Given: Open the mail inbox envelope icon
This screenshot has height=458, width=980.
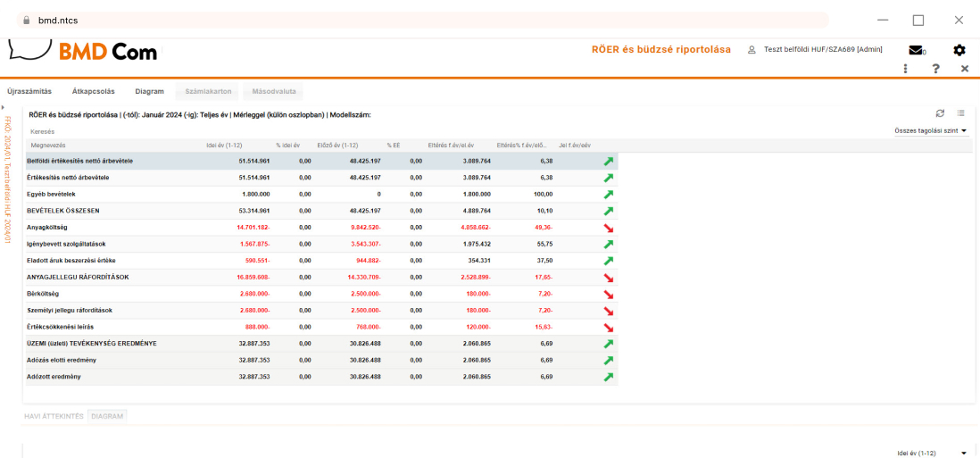Looking at the screenshot, I should (x=915, y=50).
